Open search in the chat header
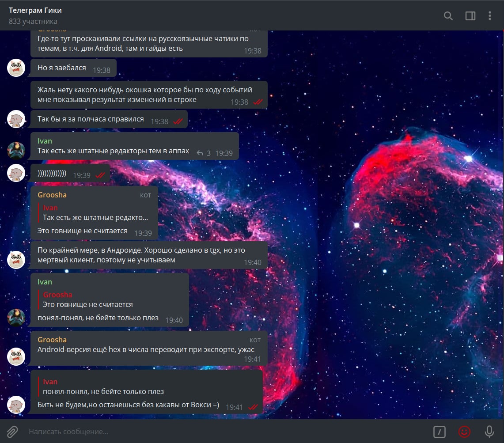The height and width of the screenshot is (443, 504). 448,16
